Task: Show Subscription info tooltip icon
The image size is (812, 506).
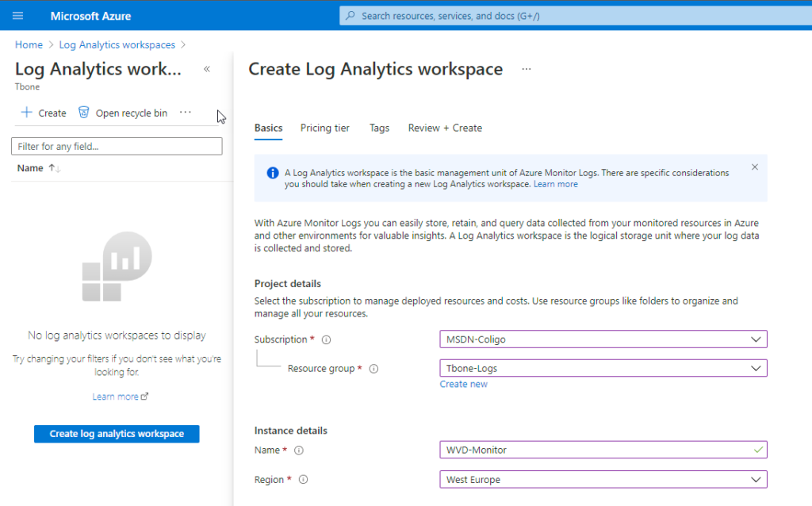Action: tap(326, 339)
